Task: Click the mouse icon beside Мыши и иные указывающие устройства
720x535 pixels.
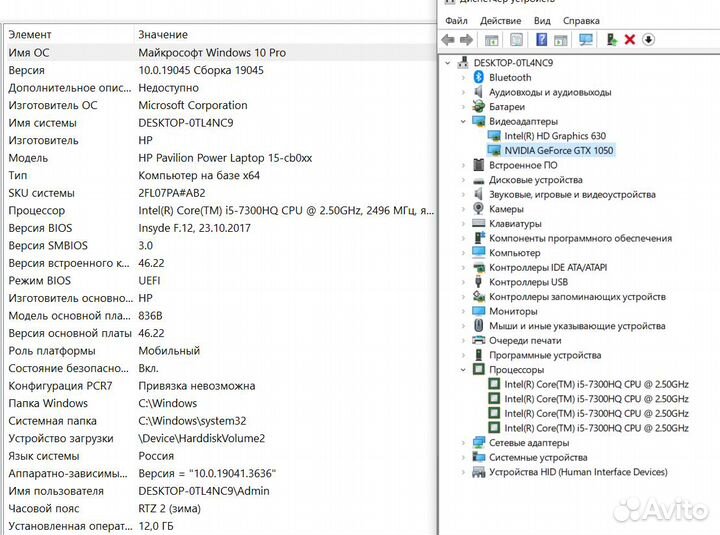Action: coord(478,326)
